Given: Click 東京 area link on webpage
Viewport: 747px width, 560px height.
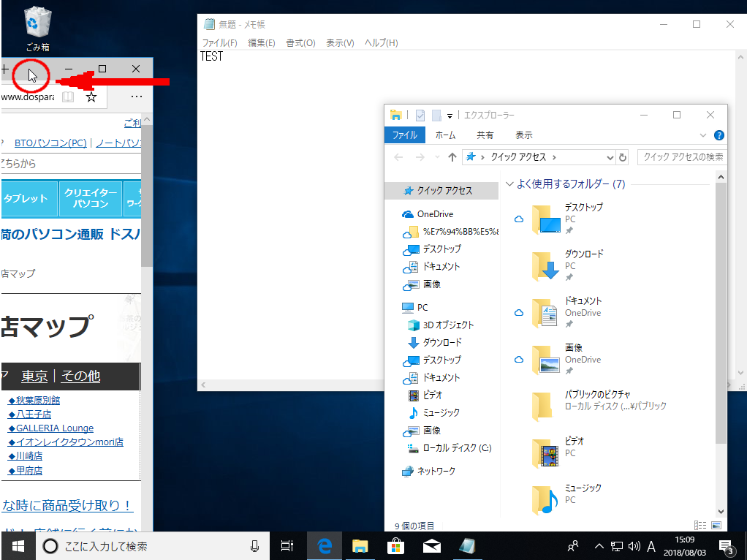Looking at the screenshot, I should point(34,376).
